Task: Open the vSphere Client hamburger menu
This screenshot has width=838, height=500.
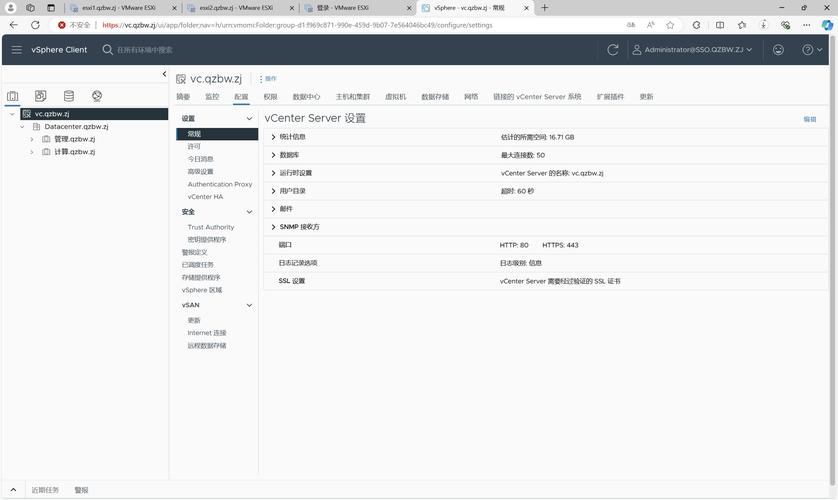Action: tap(17, 50)
